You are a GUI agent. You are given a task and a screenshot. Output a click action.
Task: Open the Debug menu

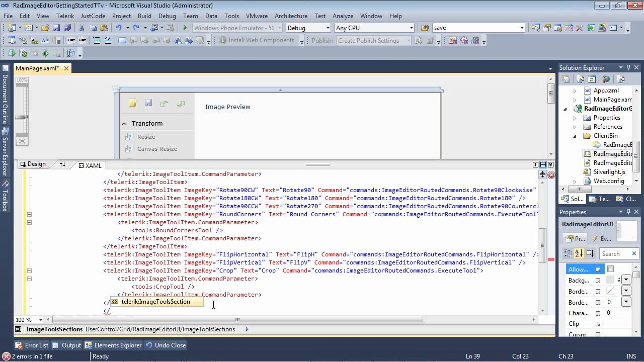pos(167,16)
